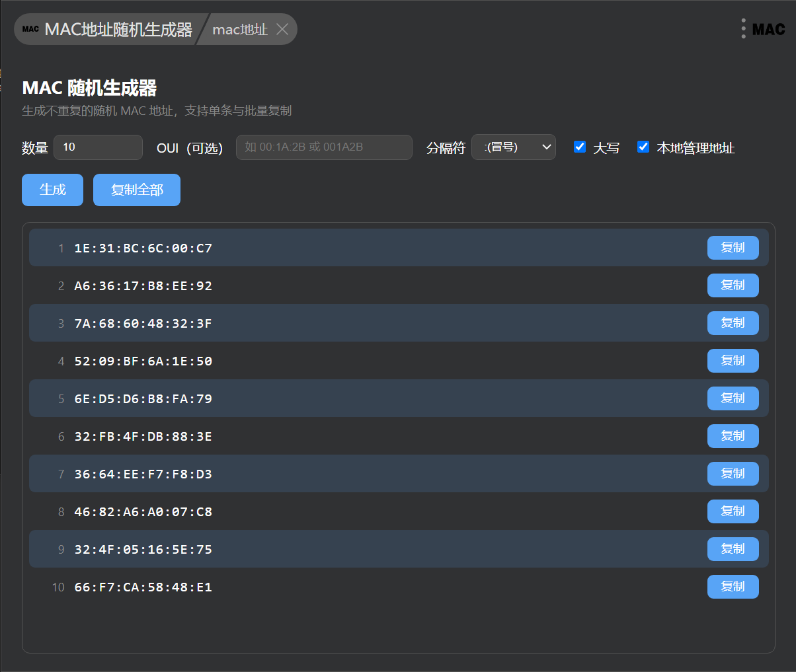The height and width of the screenshot is (672, 796).
Task: Click the 数量 input field
Action: click(98, 147)
